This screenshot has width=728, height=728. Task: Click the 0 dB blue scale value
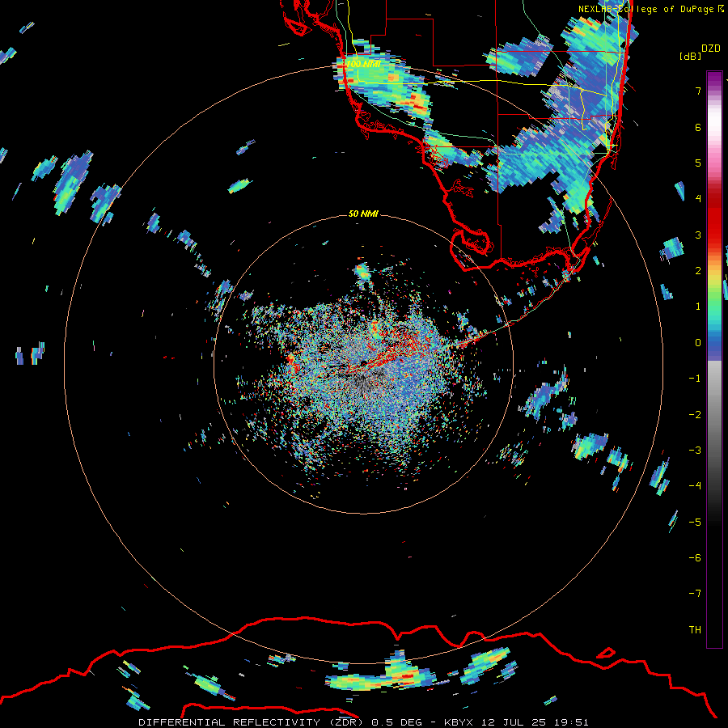698,343
